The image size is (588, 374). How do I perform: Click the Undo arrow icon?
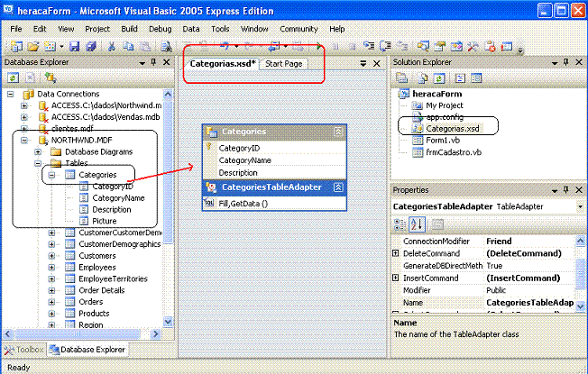225,46
